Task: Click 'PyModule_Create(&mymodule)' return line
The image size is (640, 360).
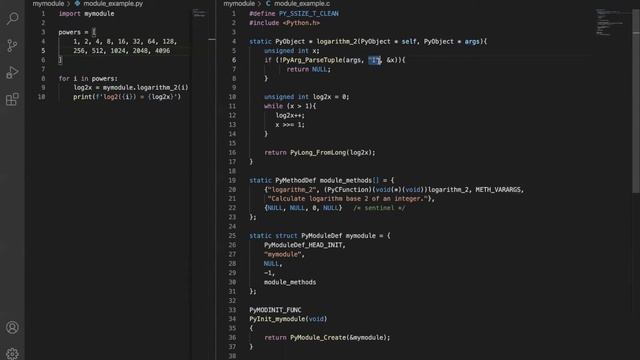Action: [327, 338]
